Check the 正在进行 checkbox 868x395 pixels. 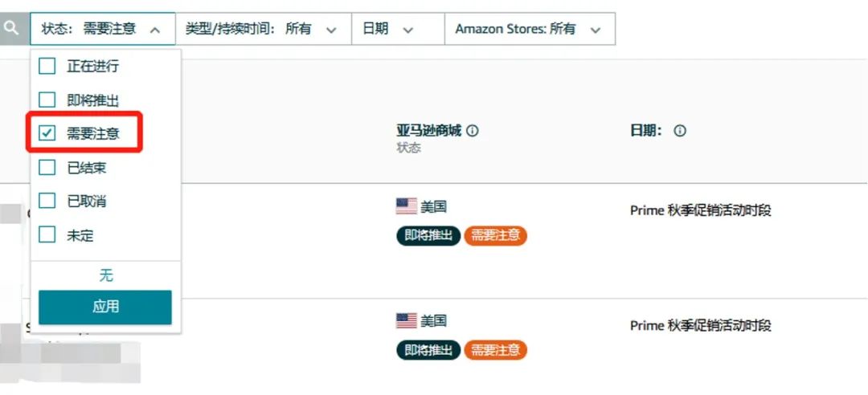pos(47,66)
